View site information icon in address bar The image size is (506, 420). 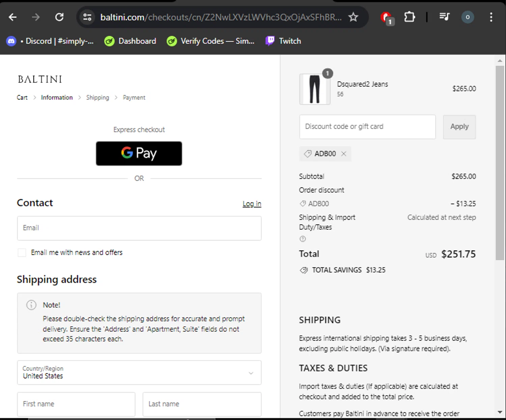coord(87,17)
